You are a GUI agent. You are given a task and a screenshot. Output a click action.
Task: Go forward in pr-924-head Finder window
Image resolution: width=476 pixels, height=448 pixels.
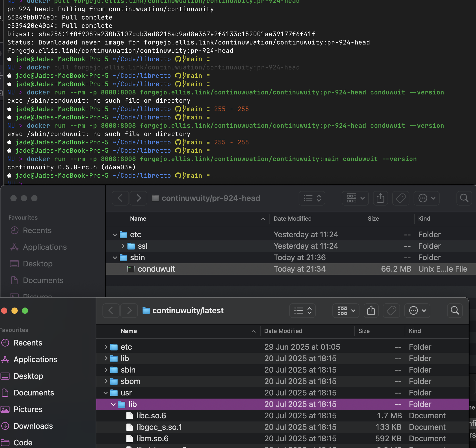pos(138,198)
